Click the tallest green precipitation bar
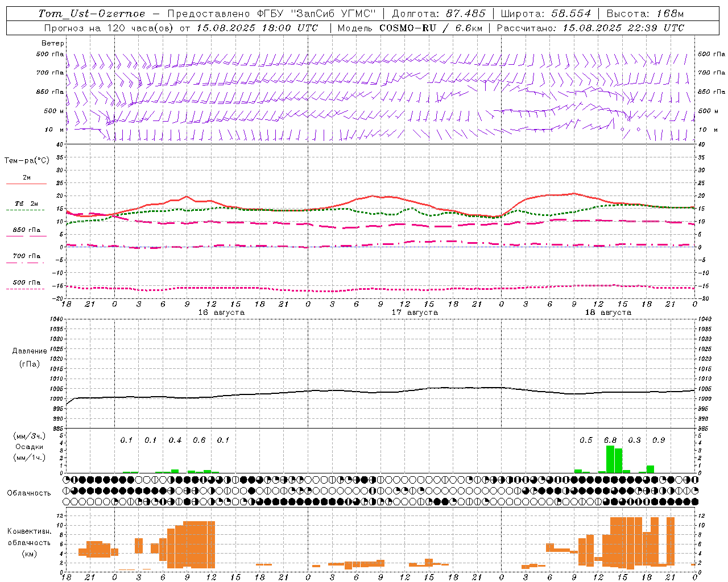The height and width of the screenshot is (582, 728). (x=610, y=459)
